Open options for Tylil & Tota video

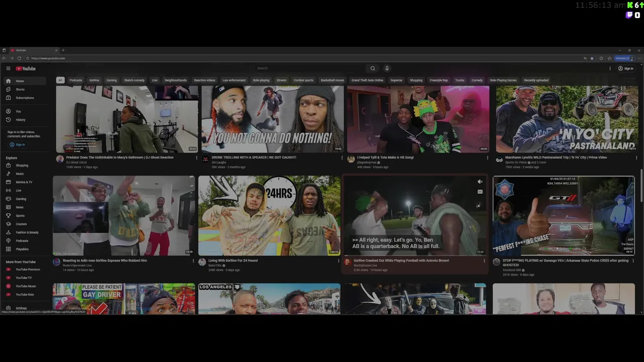click(x=488, y=158)
